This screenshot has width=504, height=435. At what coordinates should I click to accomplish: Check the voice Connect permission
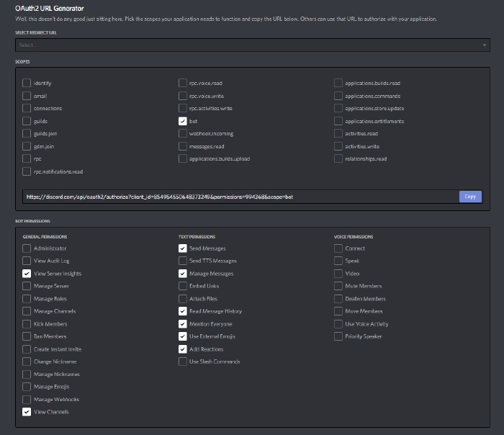[x=338, y=248]
